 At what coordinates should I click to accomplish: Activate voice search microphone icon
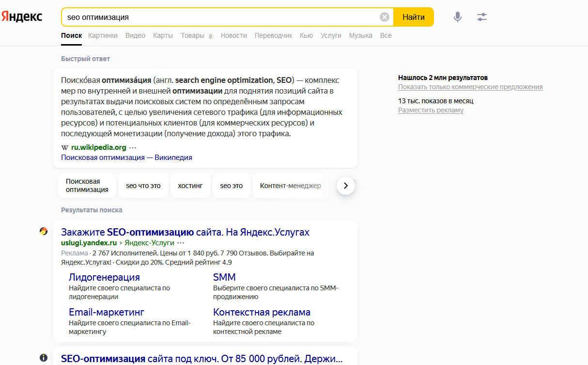[457, 17]
